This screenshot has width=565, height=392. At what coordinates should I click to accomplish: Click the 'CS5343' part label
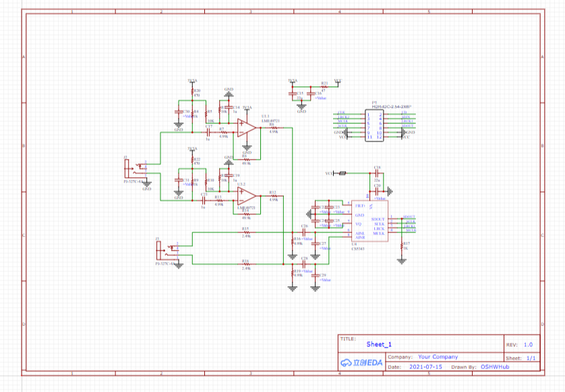click(x=358, y=249)
